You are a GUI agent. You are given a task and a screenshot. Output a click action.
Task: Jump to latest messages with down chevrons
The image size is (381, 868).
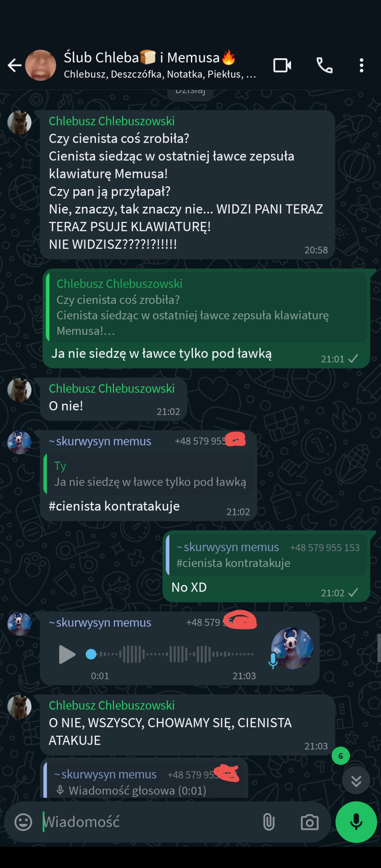[356, 781]
